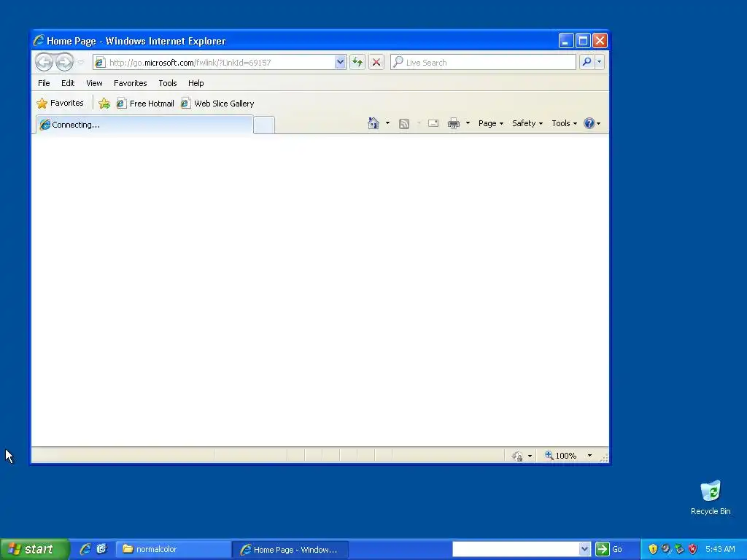The image size is (747, 560).
Task: Click the Start button
Action: pos(34,549)
